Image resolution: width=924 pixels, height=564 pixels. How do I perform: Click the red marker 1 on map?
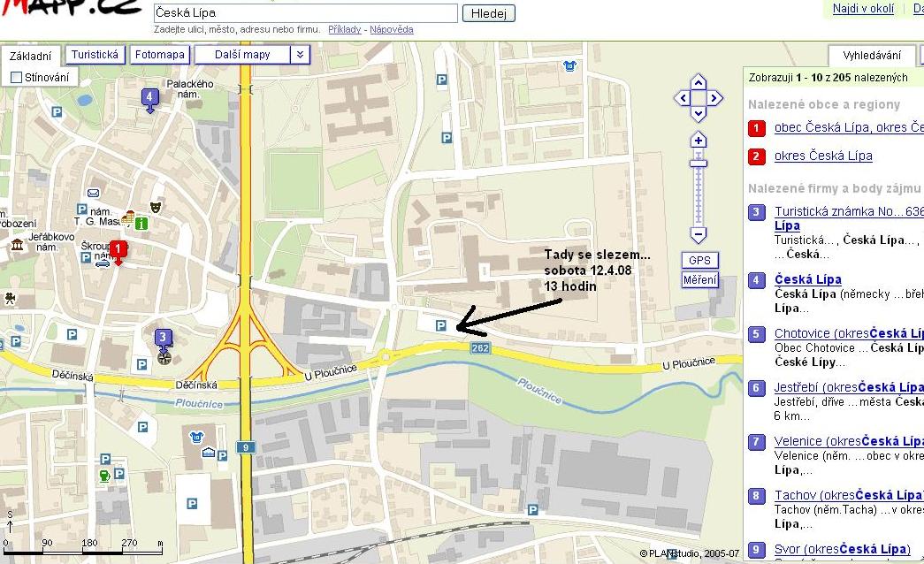[118, 251]
